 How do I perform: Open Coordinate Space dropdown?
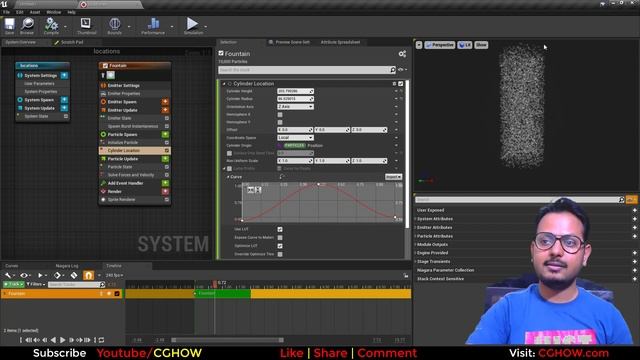pos(295,138)
